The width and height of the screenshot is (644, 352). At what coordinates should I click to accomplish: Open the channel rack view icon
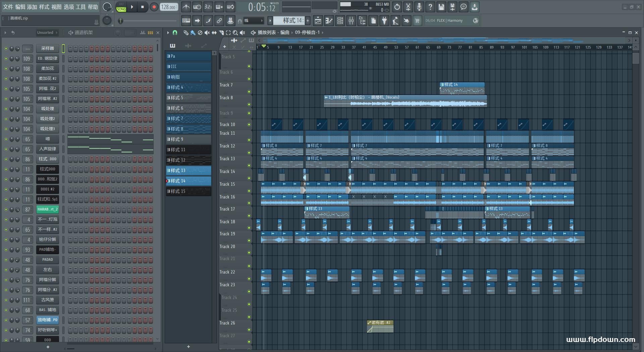tap(340, 21)
